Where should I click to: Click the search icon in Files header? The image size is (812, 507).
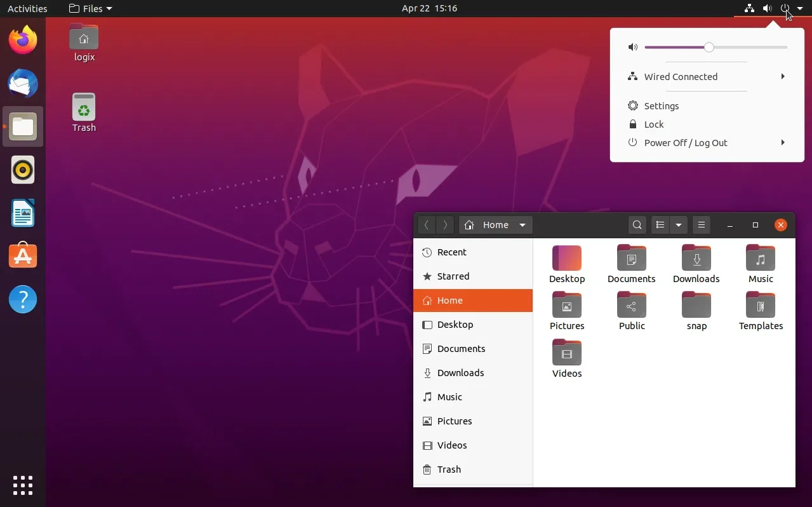(637, 225)
